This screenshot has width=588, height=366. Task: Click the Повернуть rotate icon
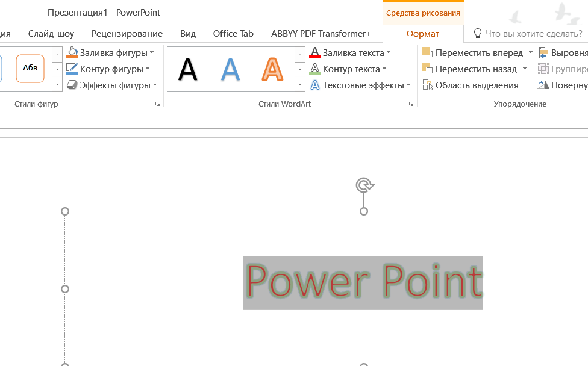543,85
